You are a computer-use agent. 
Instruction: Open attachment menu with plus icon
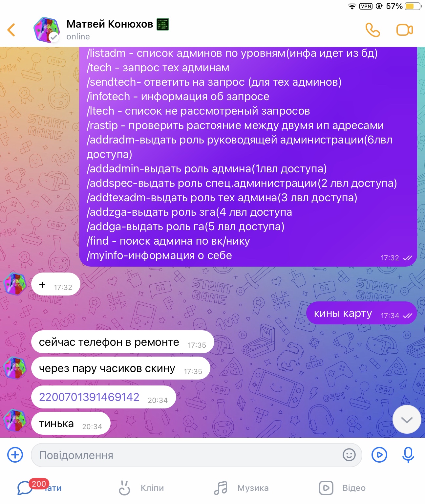15,455
